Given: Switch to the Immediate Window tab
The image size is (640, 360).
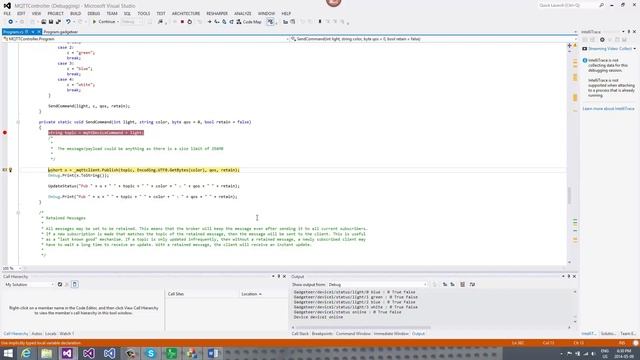Looking at the screenshot, I should tap(391, 333).
